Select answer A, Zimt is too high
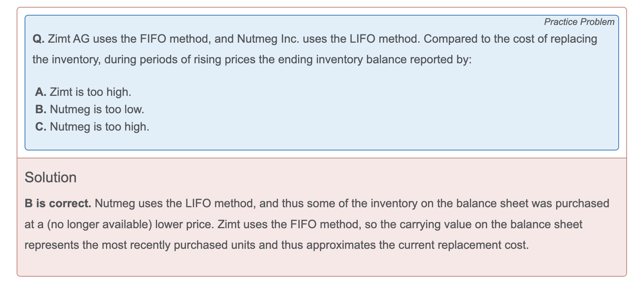644x298 pixels. tap(83, 92)
